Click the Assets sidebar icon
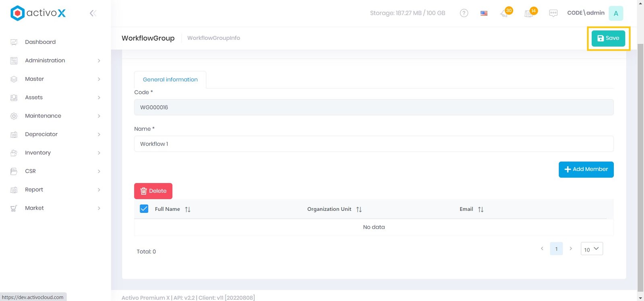 click(14, 98)
